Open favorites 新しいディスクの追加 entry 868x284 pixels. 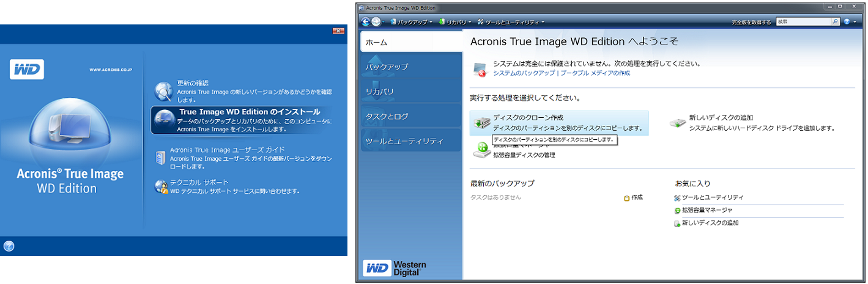(711, 223)
